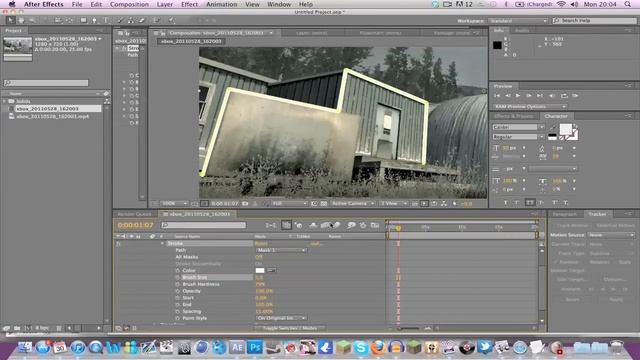Open the Effect menu

(x=189, y=4)
